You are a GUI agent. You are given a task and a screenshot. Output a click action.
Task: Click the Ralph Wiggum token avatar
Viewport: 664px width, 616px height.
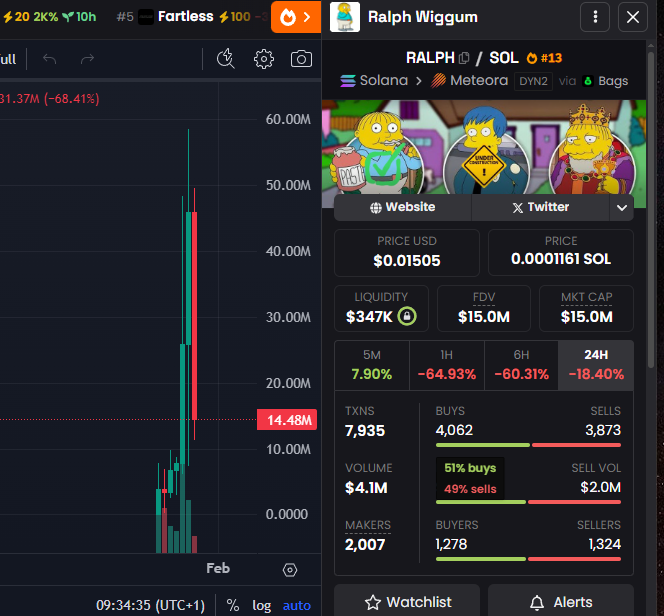coord(345,17)
